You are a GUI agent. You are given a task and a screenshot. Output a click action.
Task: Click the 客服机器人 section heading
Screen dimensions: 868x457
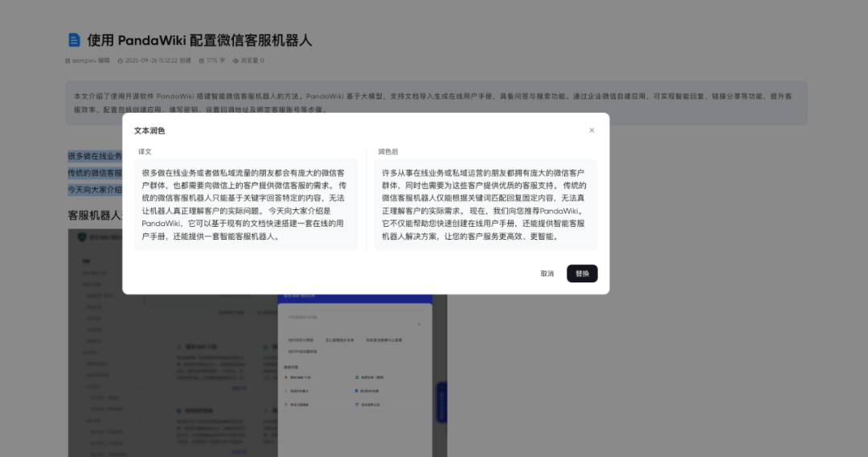point(95,215)
